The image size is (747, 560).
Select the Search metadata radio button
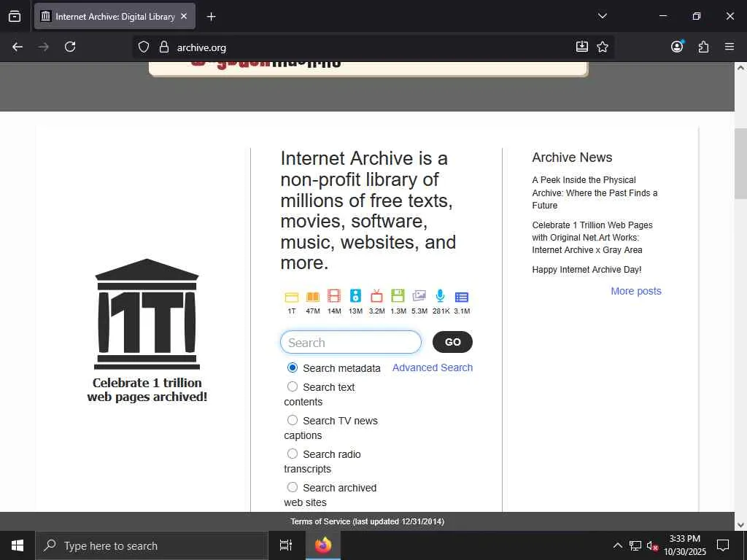tap(293, 367)
